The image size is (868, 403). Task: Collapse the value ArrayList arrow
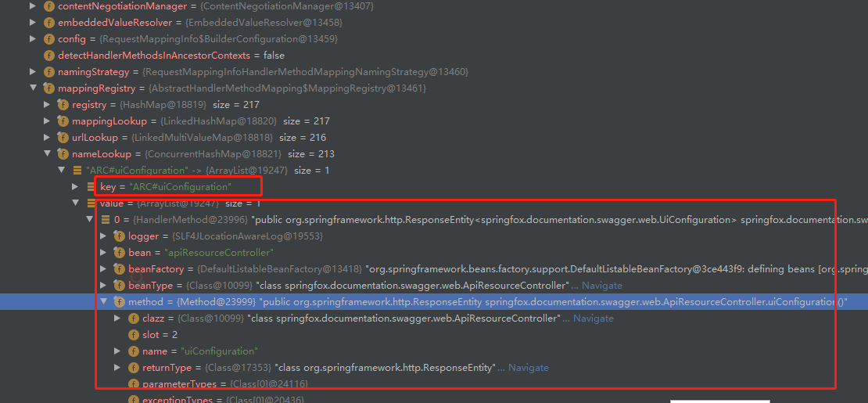click(75, 203)
